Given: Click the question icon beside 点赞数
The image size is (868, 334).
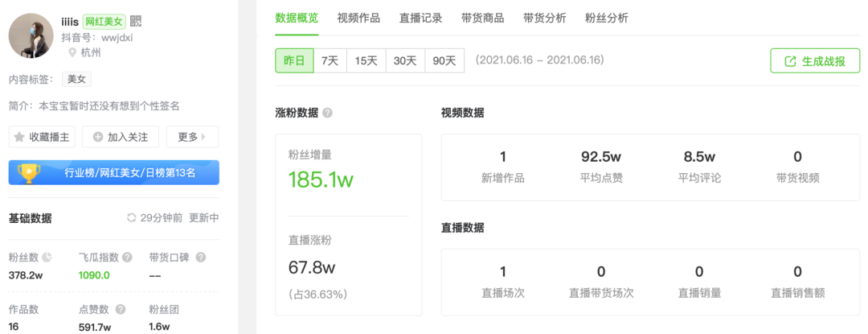Looking at the screenshot, I should click(121, 310).
